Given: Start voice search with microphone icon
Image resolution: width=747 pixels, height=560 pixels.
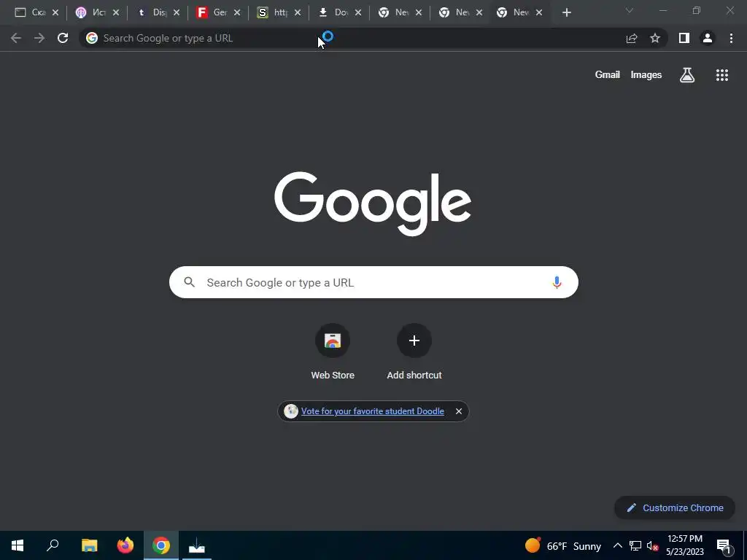Looking at the screenshot, I should (x=557, y=282).
